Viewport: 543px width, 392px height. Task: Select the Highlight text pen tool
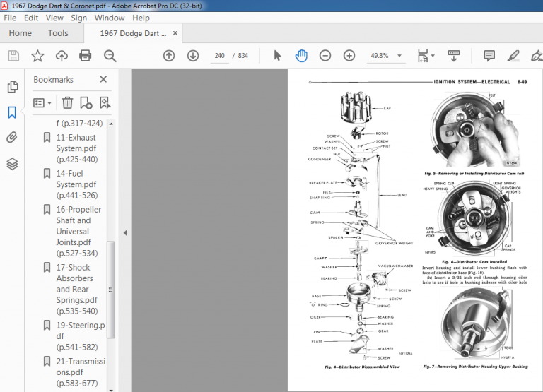click(x=513, y=56)
